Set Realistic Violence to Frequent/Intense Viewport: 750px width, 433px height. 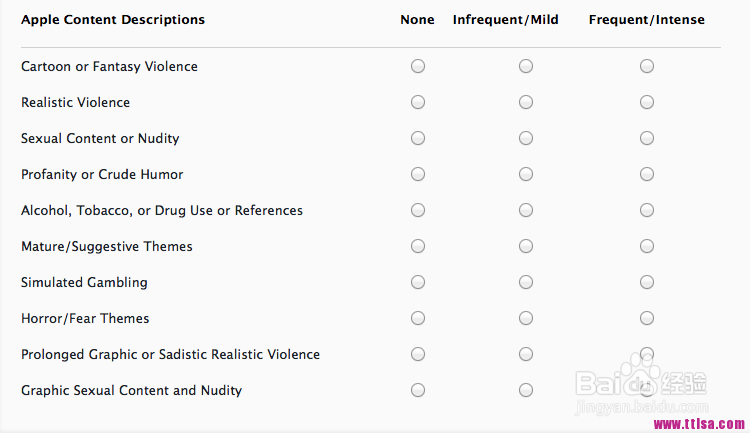647,102
